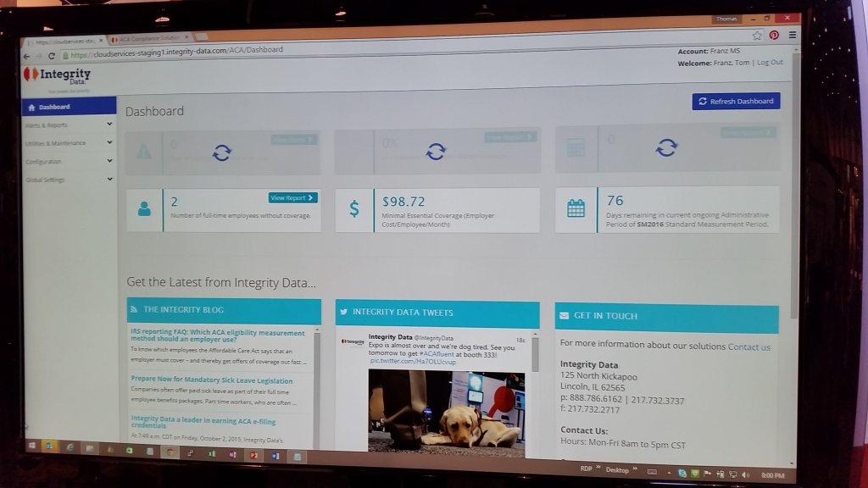This screenshot has width=868, height=488.
Task: Switch to the first cloudservices browser tab
Action: pos(64,42)
